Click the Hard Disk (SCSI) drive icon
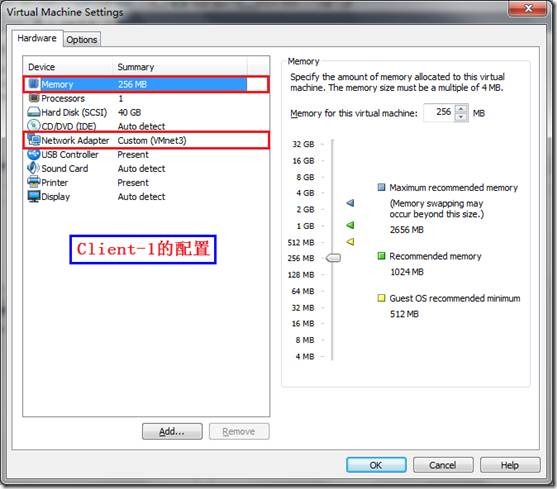Screen dimensions: 557x489 pyautogui.click(x=34, y=112)
